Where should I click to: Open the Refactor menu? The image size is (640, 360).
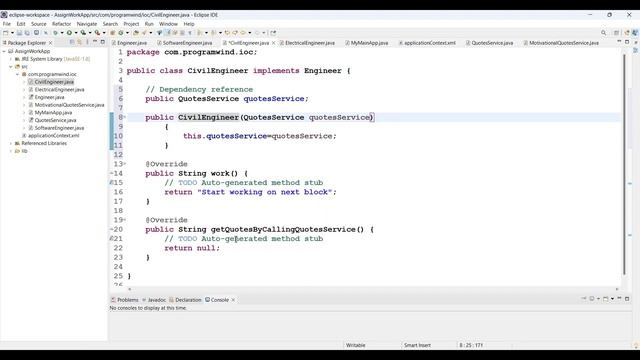[x=62, y=24]
